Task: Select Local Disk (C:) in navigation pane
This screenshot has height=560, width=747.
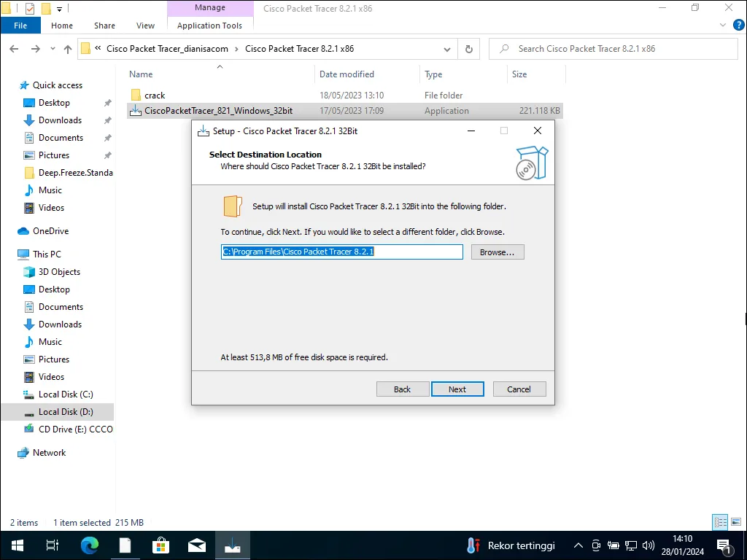Action: [66, 394]
